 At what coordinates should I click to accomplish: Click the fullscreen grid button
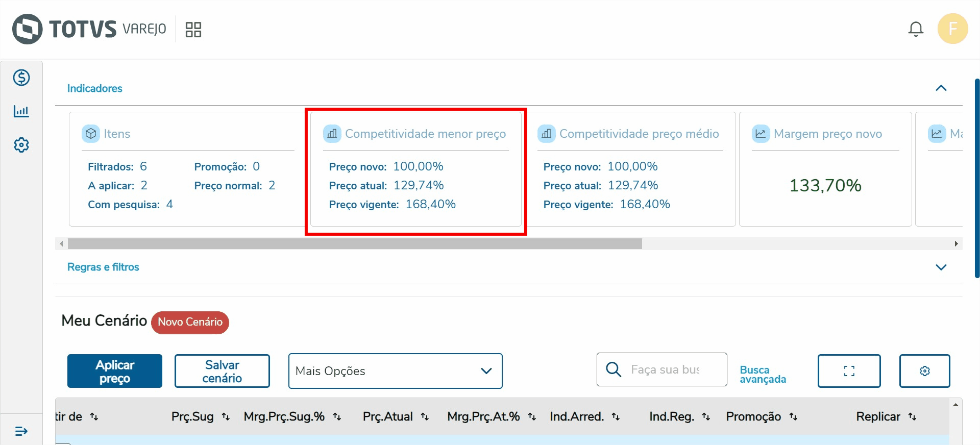[849, 371]
